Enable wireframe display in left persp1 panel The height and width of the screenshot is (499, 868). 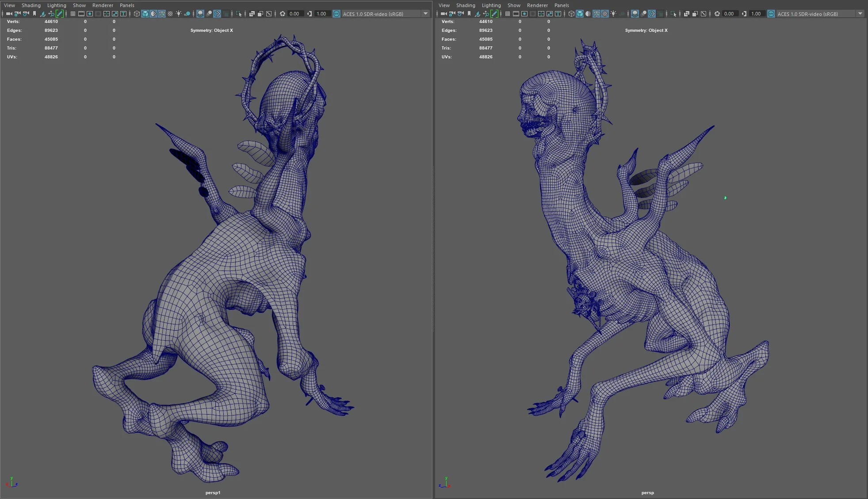tap(137, 14)
